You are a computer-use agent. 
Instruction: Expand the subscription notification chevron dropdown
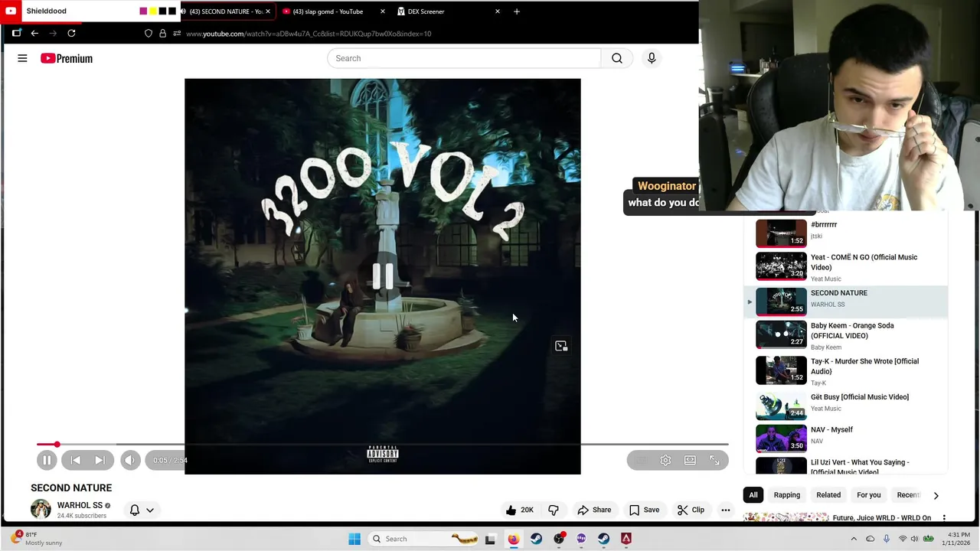tap(150, 510)
